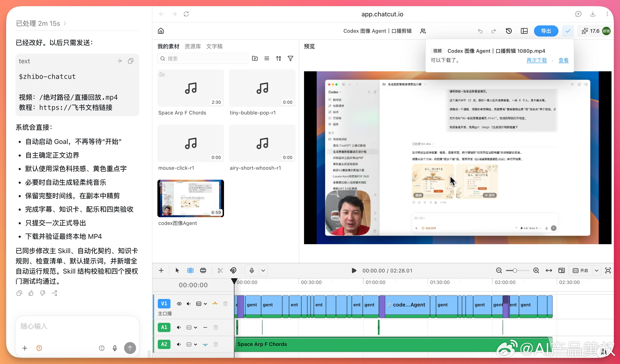Viewport: 620px width, 364px height.
Task: Open A2 blue ducking curve setting
Action: pyautogui.click(x=205, y=344)
